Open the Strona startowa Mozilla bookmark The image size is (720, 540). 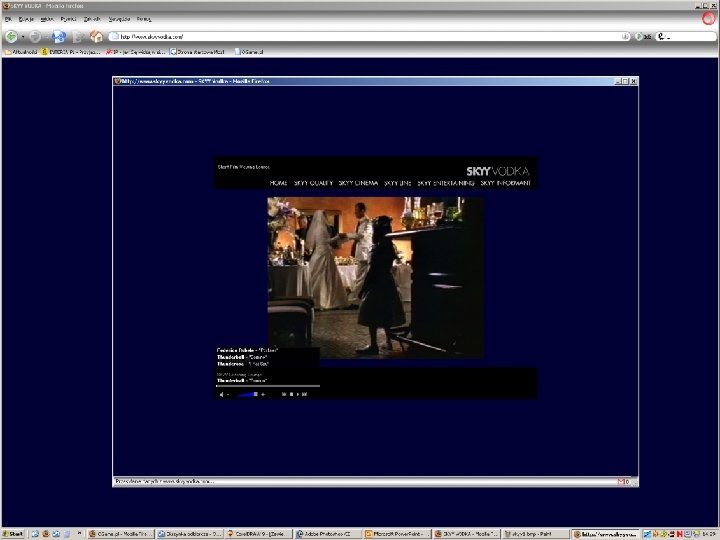click(x=197, y=52)
